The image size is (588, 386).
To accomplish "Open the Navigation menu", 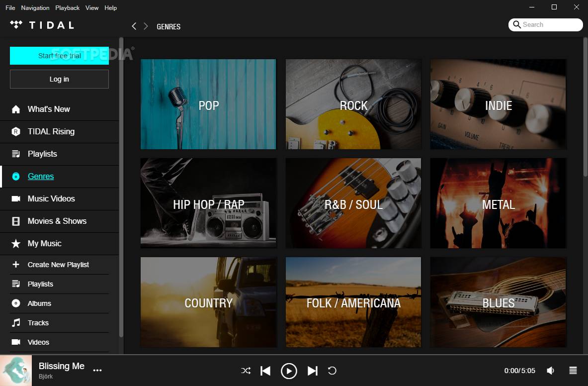I will coord(35,7).
